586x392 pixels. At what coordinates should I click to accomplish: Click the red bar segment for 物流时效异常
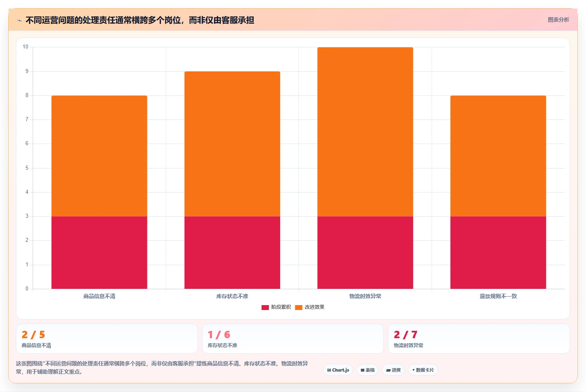point(365,252)
